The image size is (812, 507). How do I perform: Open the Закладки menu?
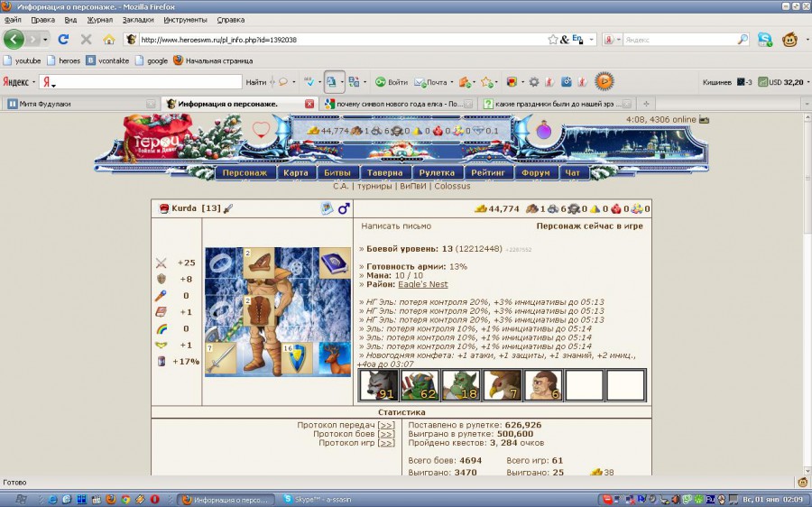click(x=138, y=19)
